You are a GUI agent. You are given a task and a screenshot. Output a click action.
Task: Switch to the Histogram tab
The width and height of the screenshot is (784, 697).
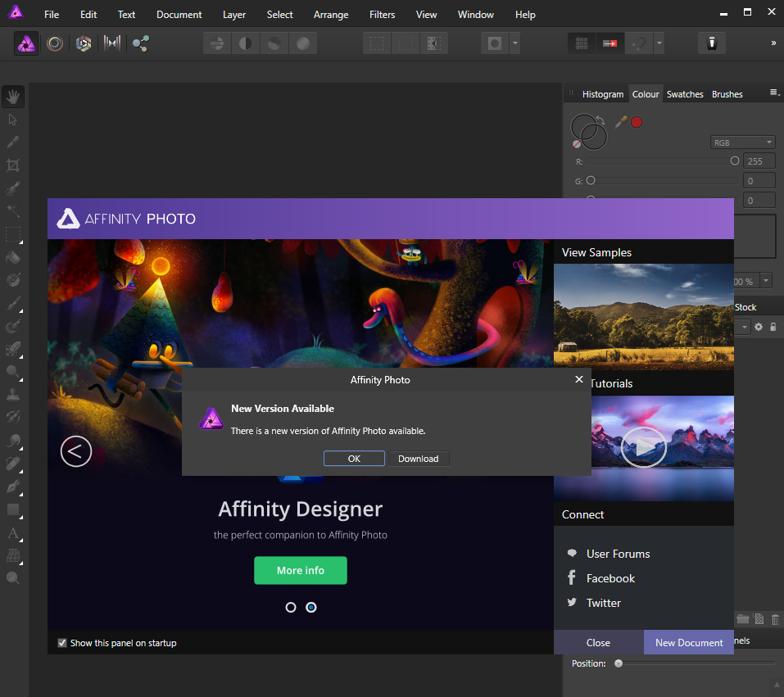(602, 94)
